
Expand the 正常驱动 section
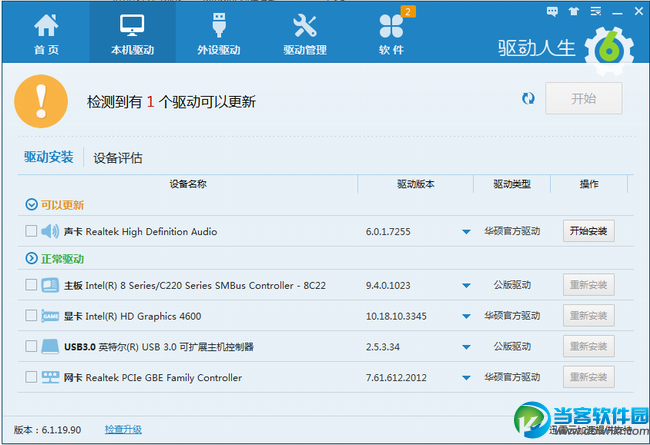tap(31, 258)
